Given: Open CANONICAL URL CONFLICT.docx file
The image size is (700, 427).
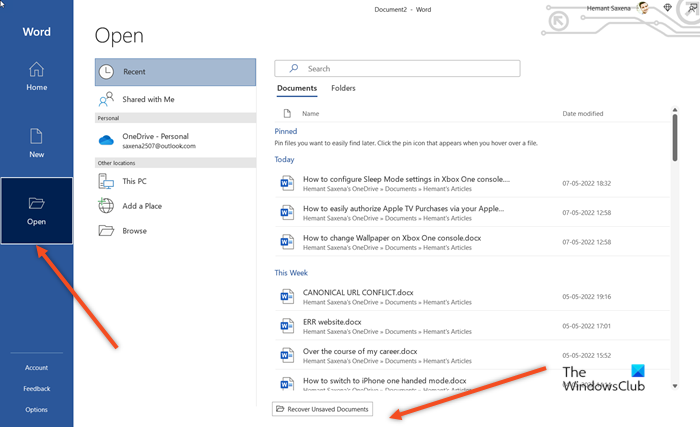Looking at the screenshot, I should [x=357, y=293].
